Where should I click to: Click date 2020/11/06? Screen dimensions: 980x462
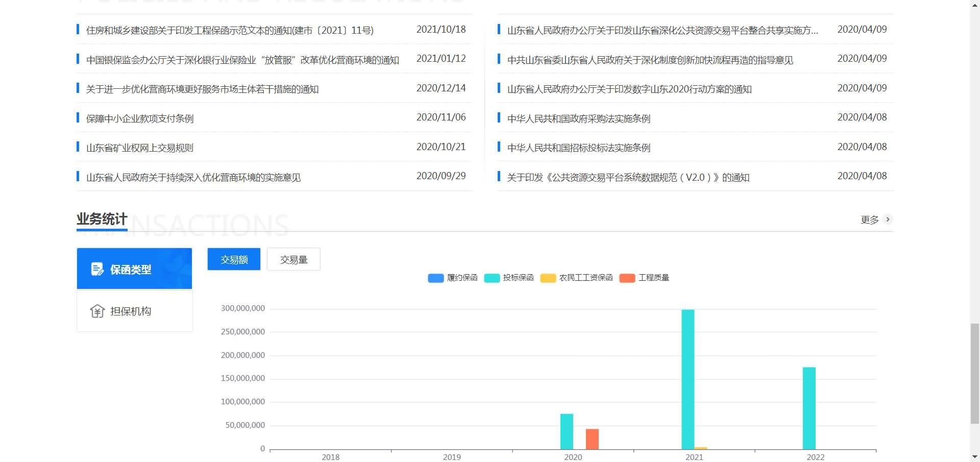coord(441,117)
